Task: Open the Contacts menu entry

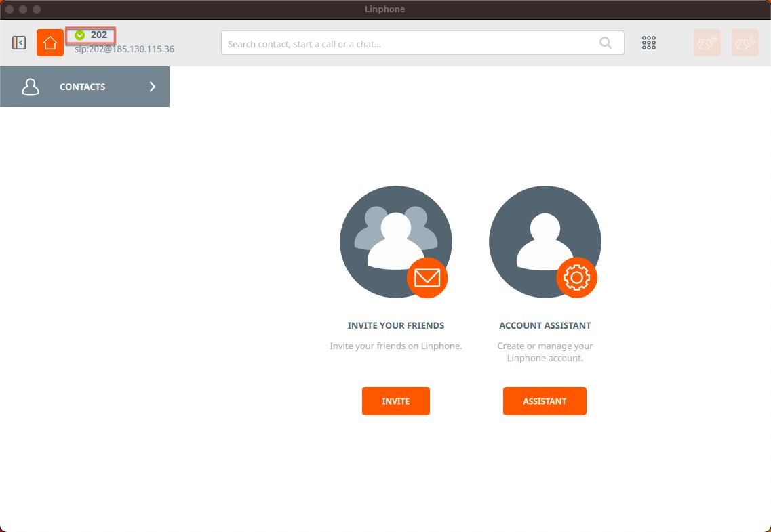Action: coord(83,87)
